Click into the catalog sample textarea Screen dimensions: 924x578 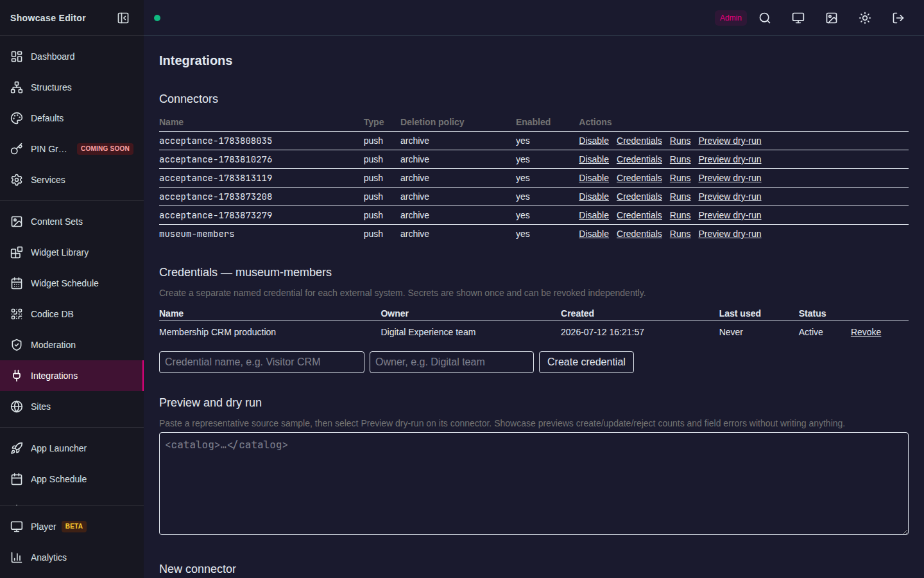tap(534, 484)
